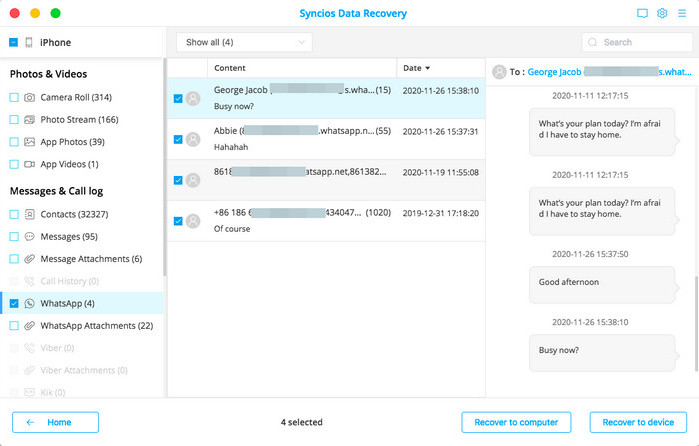Image resolution: width=699 pixels, height=446 pixels.
Task: Click Abbie's avatar icon in list
Action: pos(193,140)
